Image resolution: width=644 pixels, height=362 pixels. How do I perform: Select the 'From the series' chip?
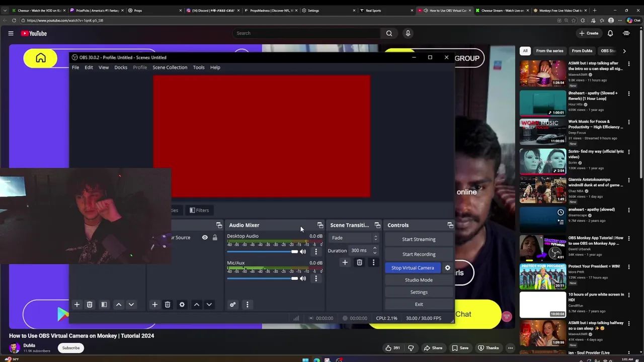click(549, 51)
